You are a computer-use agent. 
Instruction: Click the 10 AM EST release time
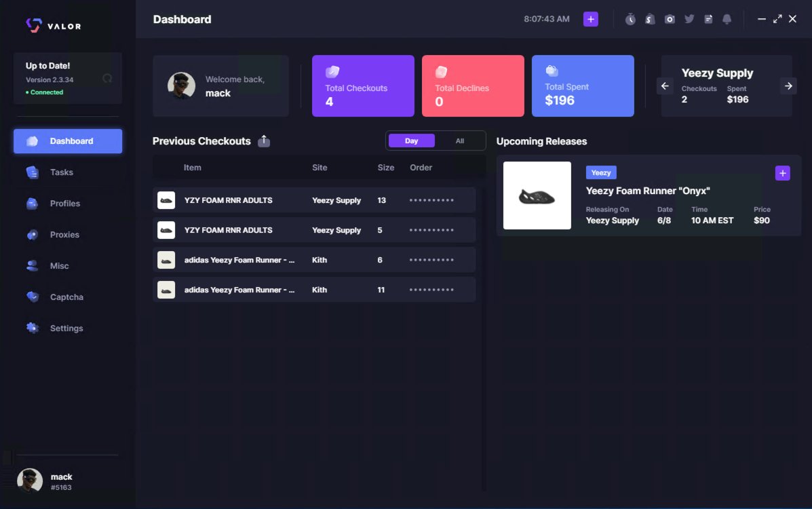click(712, 221)
